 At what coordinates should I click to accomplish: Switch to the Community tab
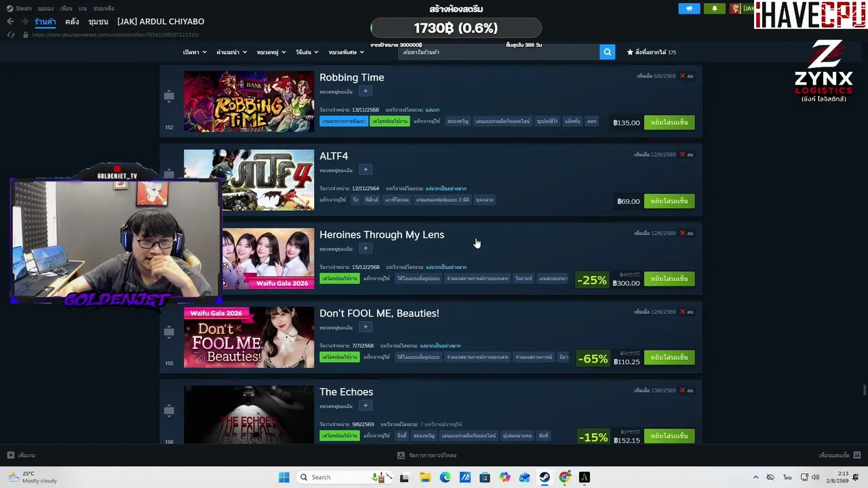point(98,22)
